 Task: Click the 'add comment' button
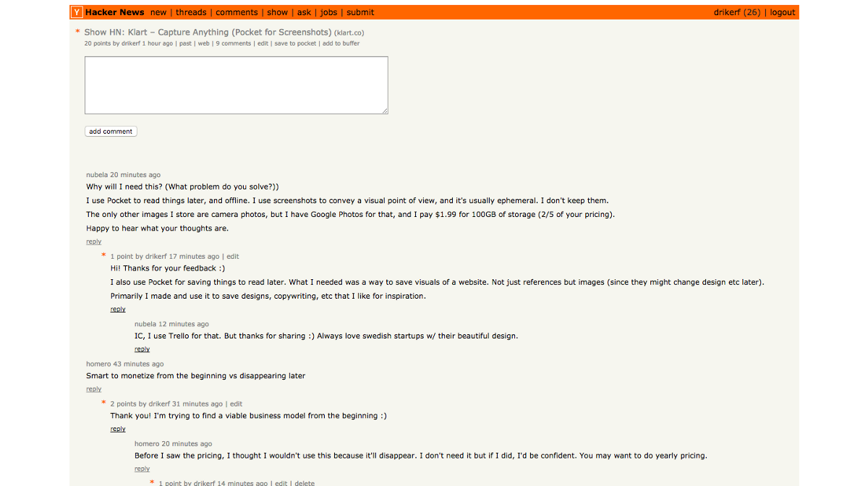tap(111, 132)
